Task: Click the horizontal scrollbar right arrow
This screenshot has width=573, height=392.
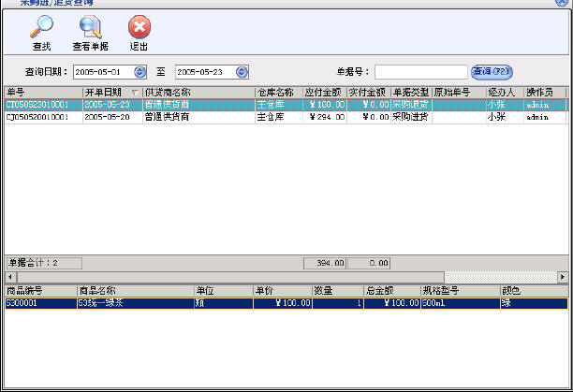Action: point(563,277)
